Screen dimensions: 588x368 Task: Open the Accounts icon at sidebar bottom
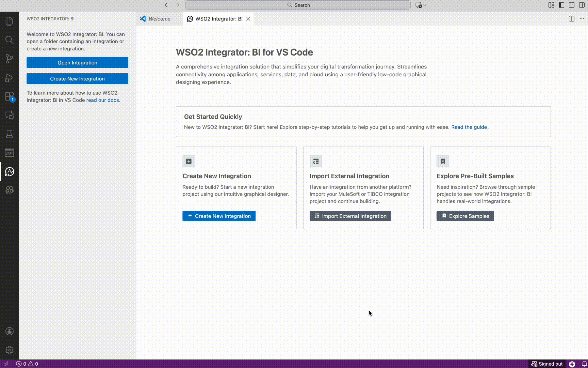coord(9,331)
